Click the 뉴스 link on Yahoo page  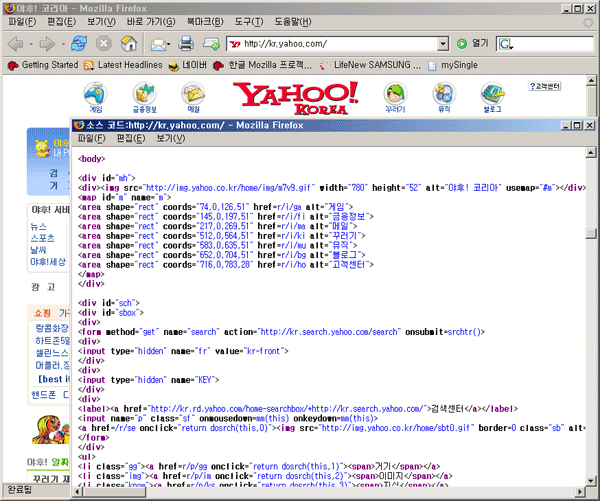[38, 227]
